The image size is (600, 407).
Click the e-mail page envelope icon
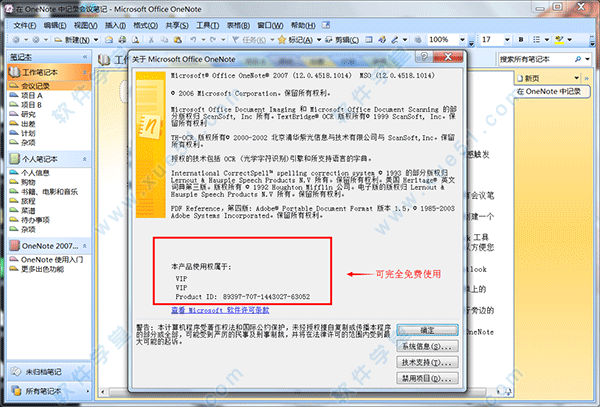click(109, 39)
